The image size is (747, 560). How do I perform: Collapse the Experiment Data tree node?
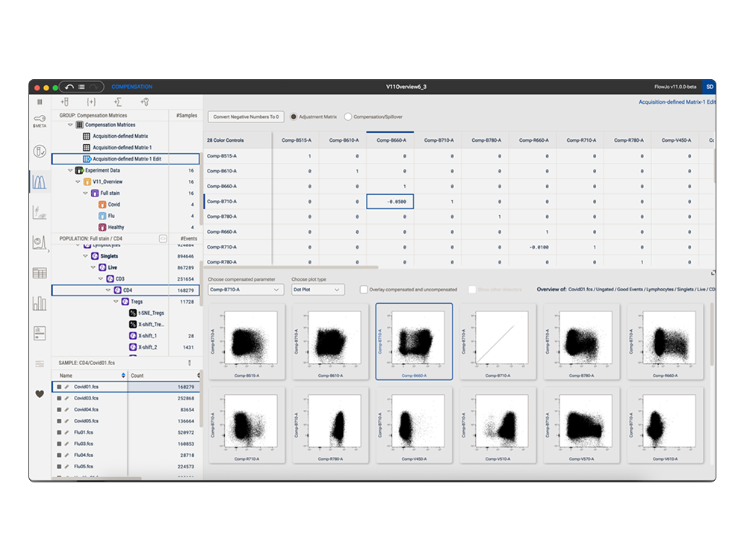(70, 170)
